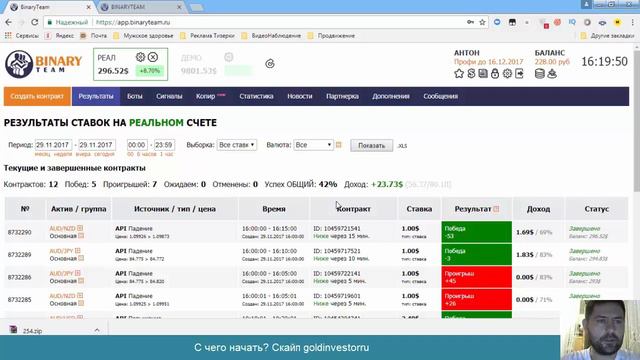Screen dimensions: 640x360
Task: Open the Боты menu item
Action: click(135, 96)
